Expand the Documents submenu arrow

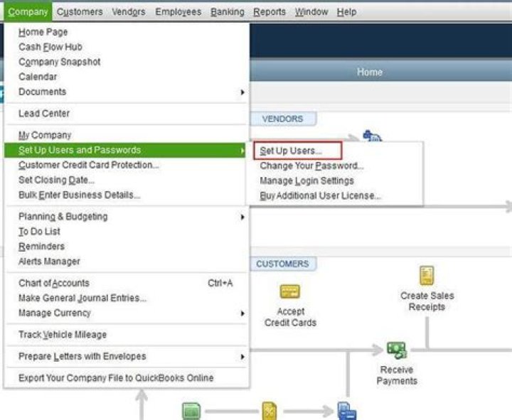point(242,92)
